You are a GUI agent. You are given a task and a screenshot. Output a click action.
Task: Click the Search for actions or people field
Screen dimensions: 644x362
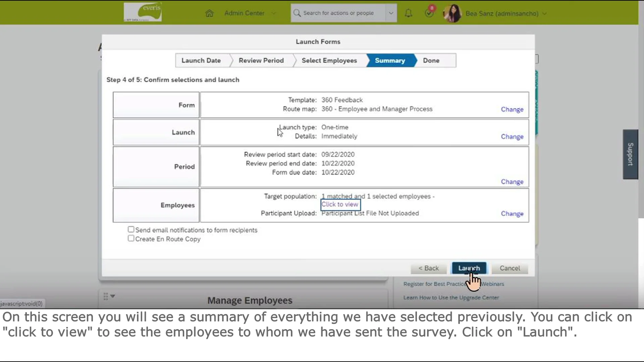tap(338, 13)
